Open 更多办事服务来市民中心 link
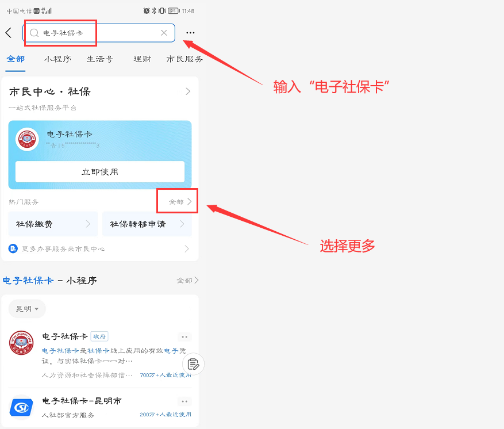Screen dimensions: 504x429 coord(63,249)
